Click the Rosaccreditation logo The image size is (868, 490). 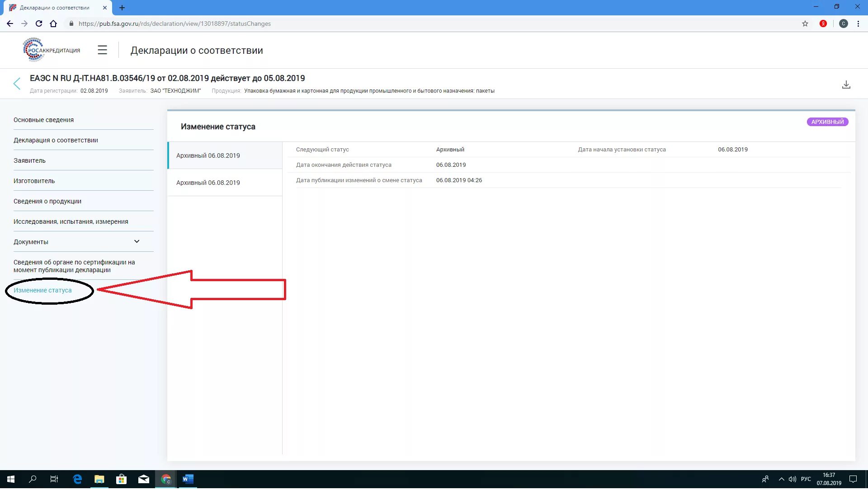51,50
